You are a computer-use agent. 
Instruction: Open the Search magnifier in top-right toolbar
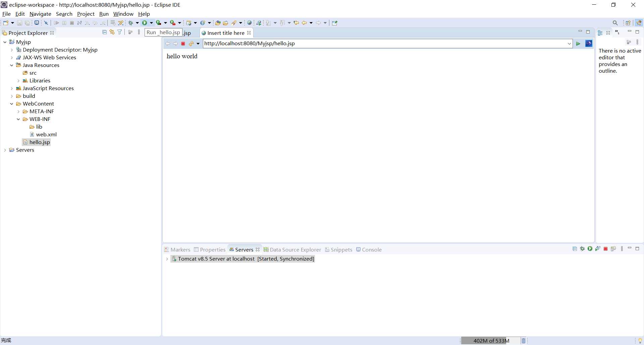(615, 23)
